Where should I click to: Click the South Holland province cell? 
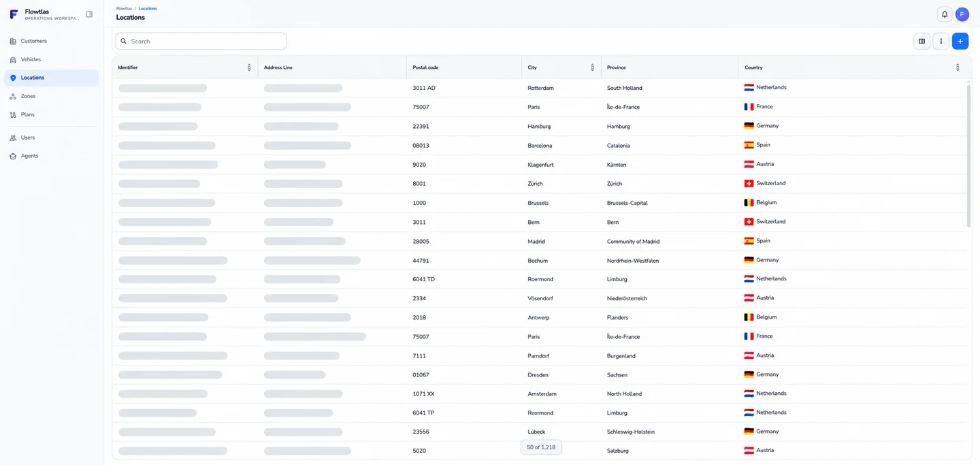coord(625,89)
